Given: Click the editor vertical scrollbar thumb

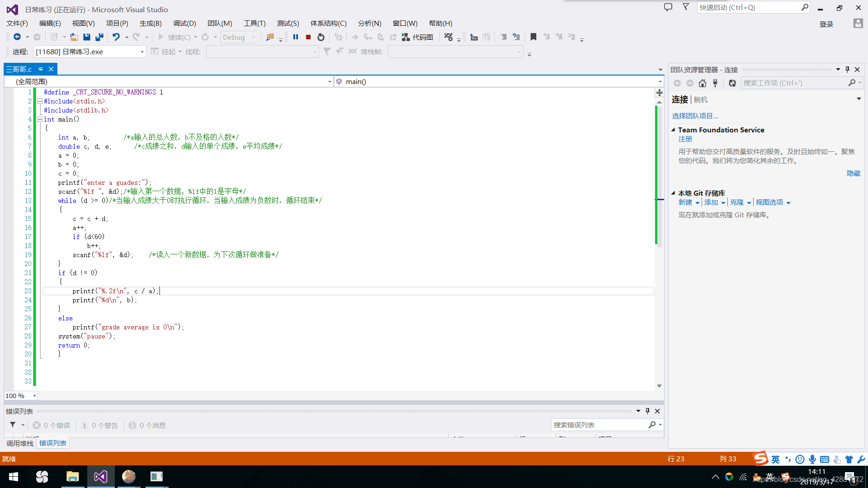Looking at the screenshot, I should tap(659, 176).
